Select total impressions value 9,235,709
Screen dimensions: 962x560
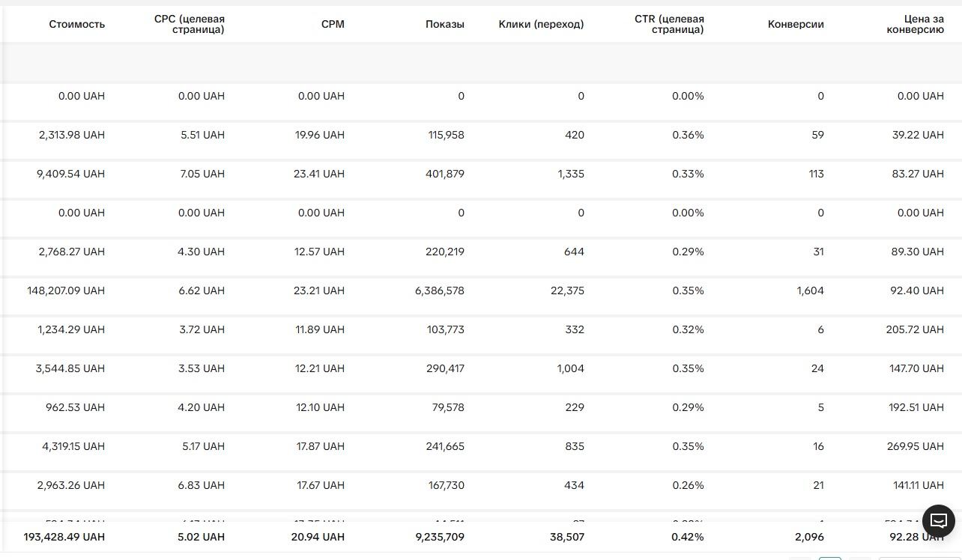point(440,537)
